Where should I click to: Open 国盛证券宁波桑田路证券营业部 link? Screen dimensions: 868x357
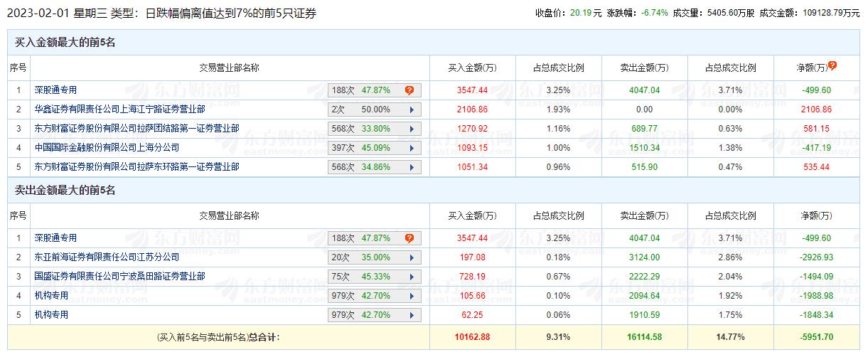[x=119, y=277]
